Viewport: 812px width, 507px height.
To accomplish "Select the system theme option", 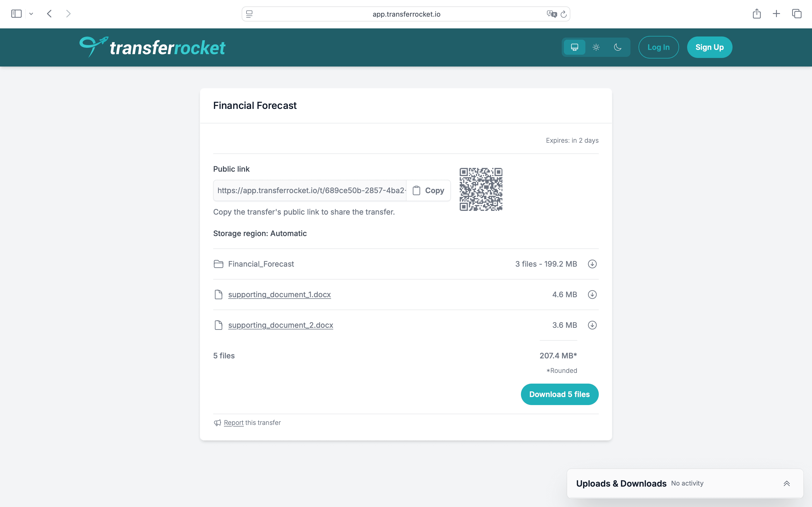I will click(574, 47).
